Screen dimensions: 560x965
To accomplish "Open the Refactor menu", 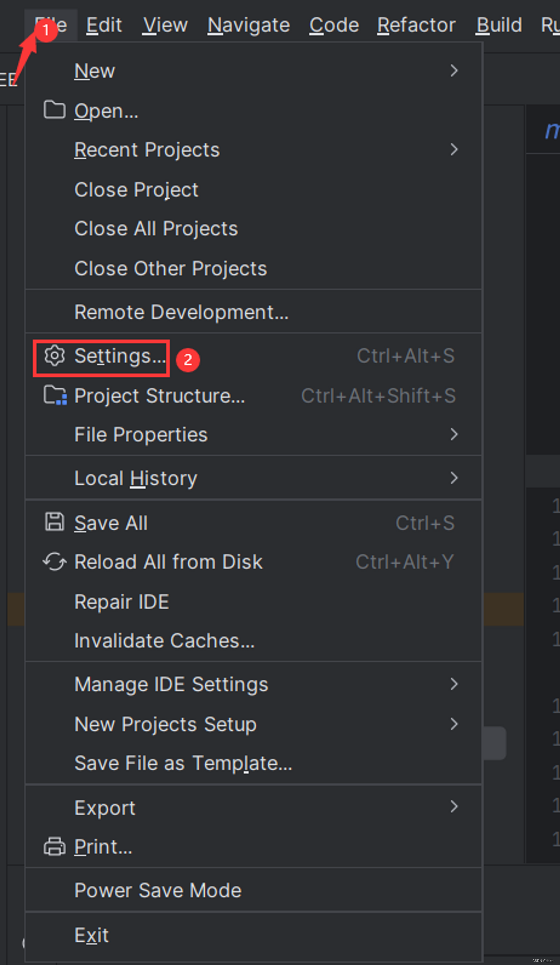I will click(416, 25).
